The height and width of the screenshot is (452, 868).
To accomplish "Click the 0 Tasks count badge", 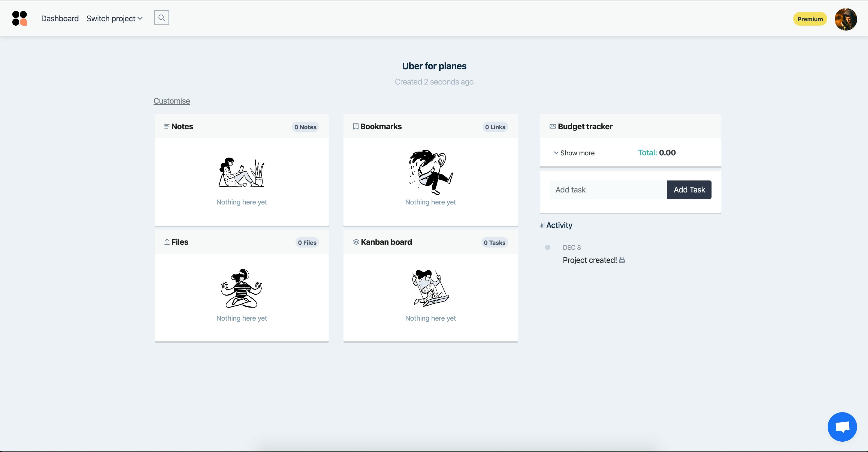I will point(494,243).
